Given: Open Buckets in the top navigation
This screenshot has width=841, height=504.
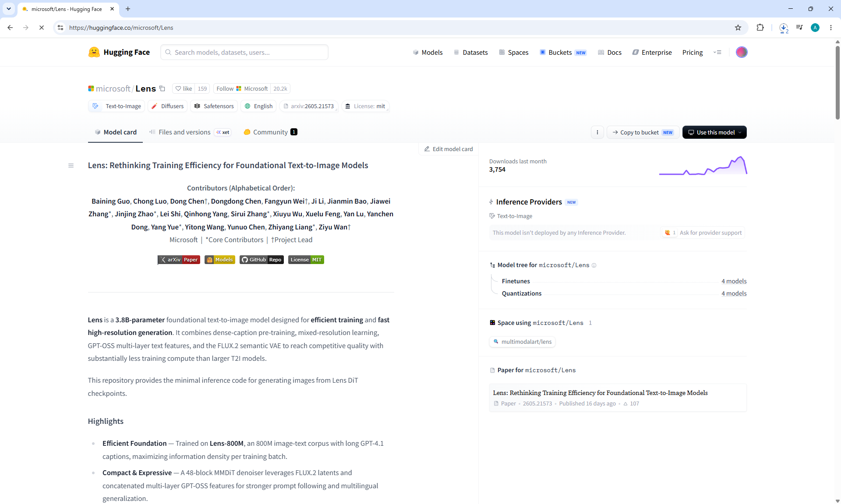Looking at the screenshot, I should (x=563, y=52).
